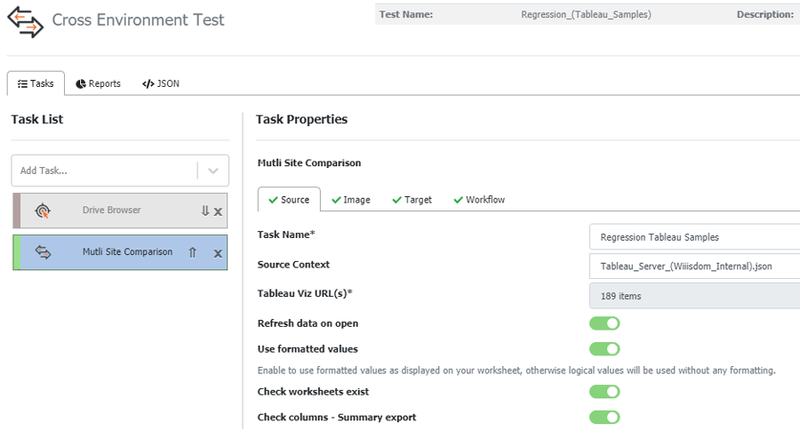Toggle Check columns - Summary export switch
The image size is (800, 429).
pos(605,417)
